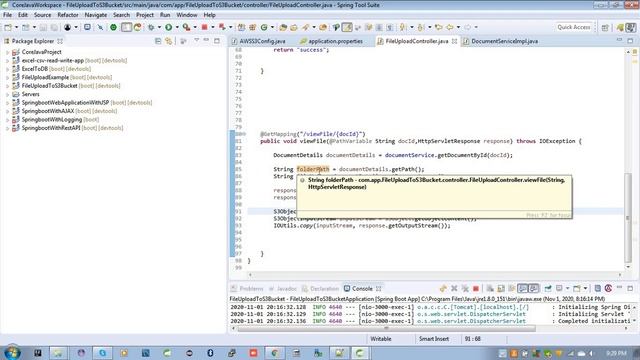640x360 pixels.
Task: Click the New file toolbar icon
Action: tap(8, 27)
